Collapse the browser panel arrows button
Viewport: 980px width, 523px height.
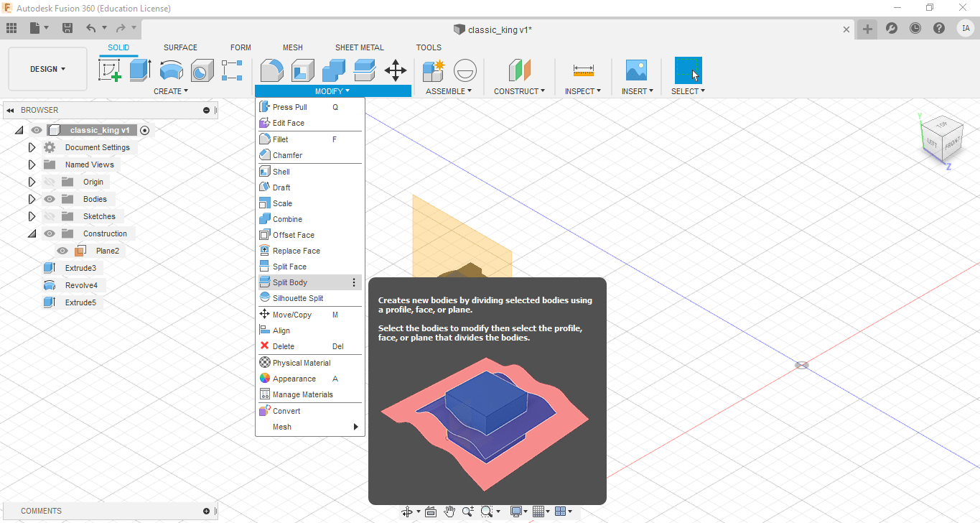click(x=11, y=111)
